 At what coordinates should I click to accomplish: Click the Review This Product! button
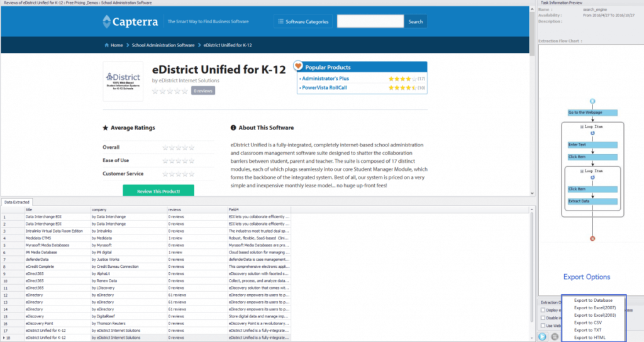(x=158, y=191)
